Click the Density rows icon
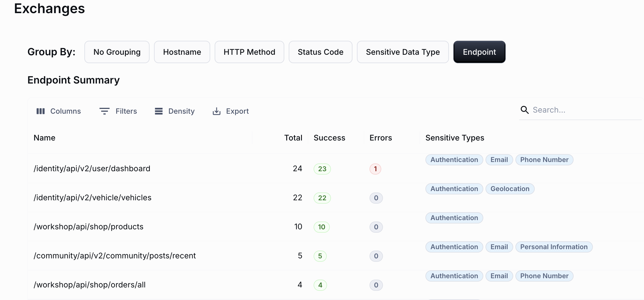 [x=159, y=111]
